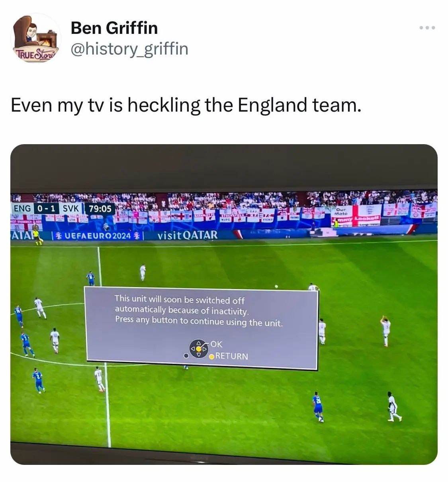Click the inactivity warning message text

(198, 311)
